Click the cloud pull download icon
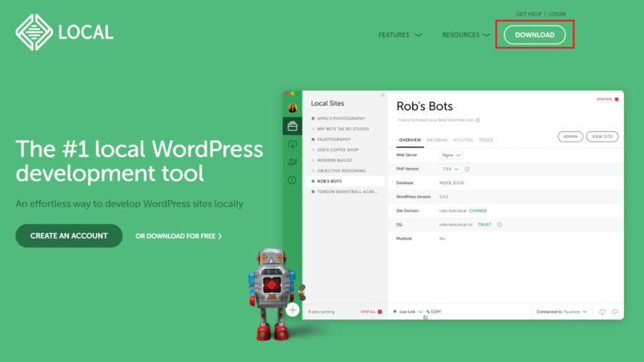This screenshot has width=644, height=362. (x=602, y=312)
